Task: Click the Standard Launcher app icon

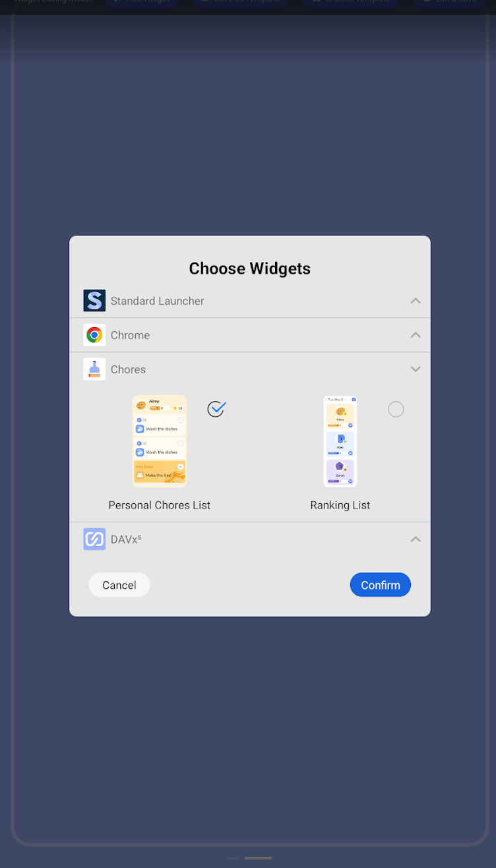Action: coord(94,301)
